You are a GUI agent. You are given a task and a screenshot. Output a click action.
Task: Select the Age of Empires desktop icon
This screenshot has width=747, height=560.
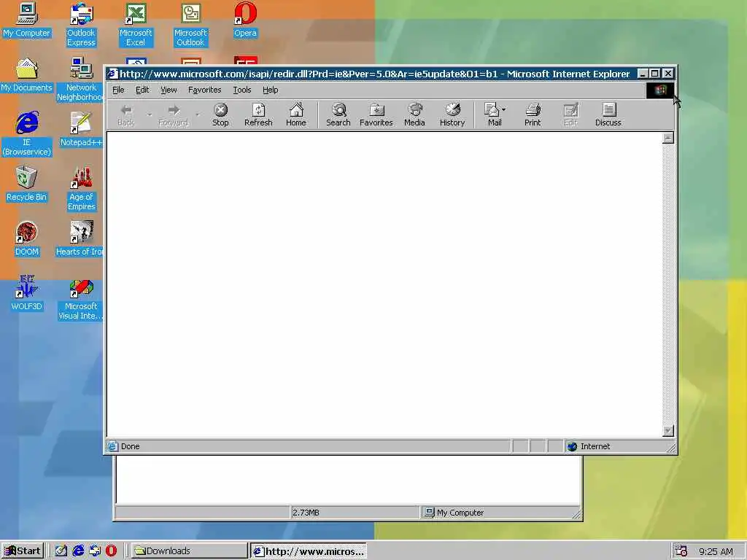[82, 189]
